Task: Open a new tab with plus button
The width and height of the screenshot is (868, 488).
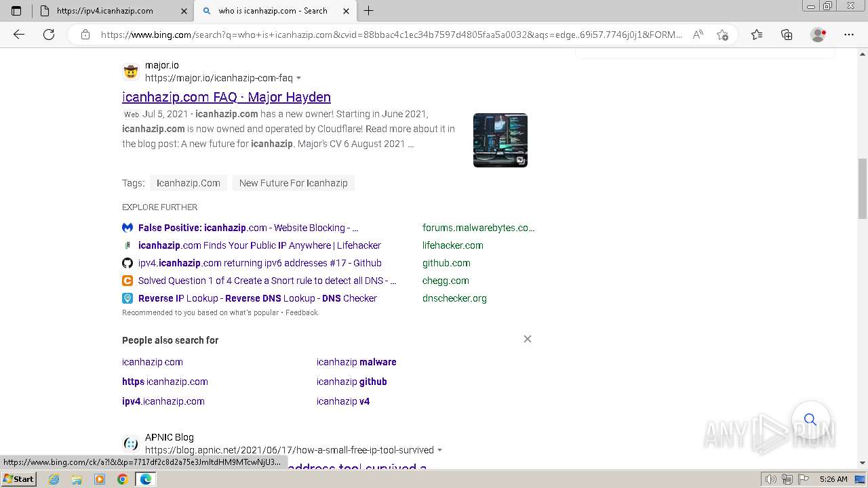Action: (x=369, y=11)
